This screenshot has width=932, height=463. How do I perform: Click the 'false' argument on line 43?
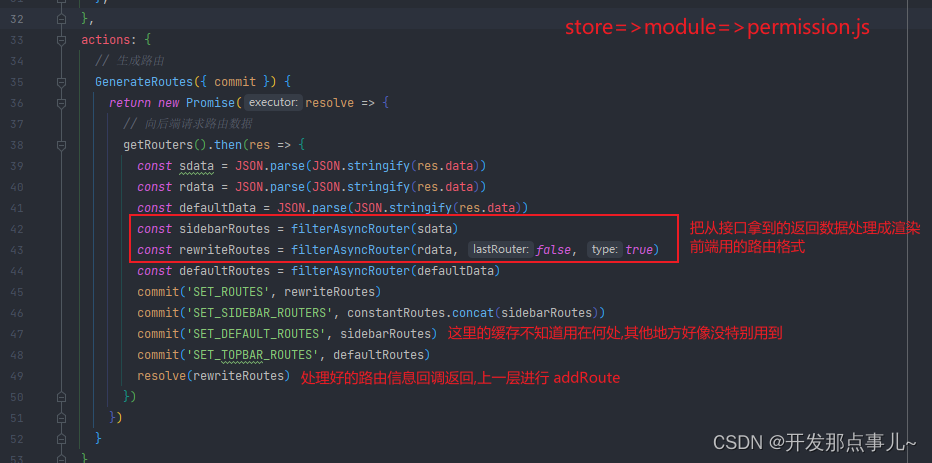click(553, 250)
